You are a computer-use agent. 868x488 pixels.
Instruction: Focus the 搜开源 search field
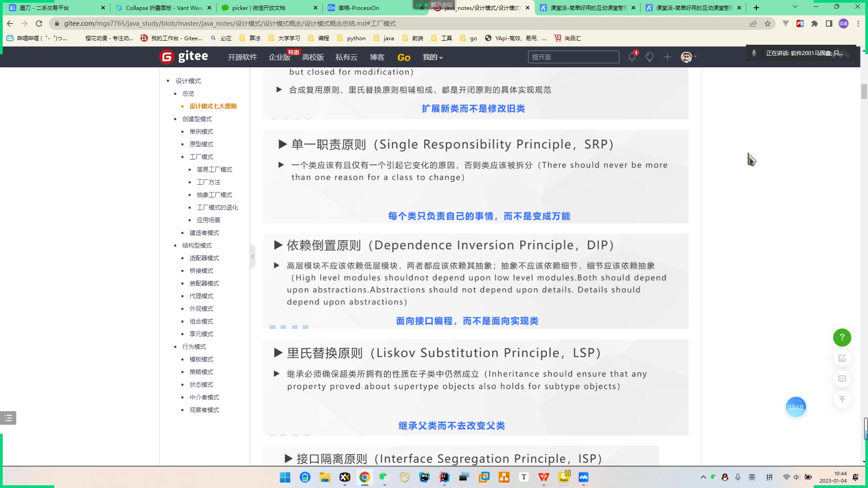pyautogui.click(x=573, y=57)
